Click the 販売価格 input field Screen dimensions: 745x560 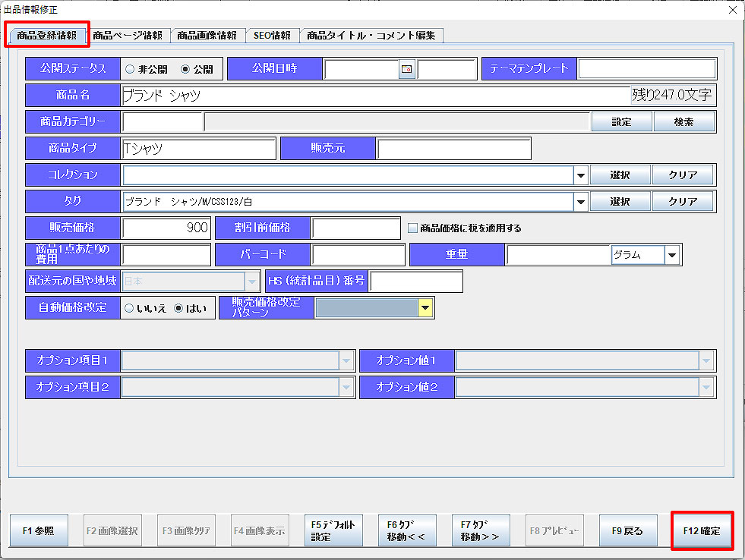[x=166, y=228]
